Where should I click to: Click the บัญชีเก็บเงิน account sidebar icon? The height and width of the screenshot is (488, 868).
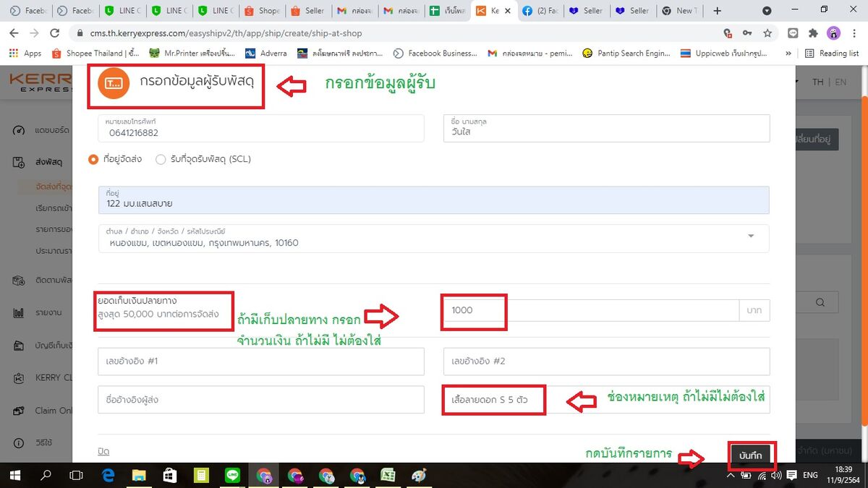click(20, 345)
